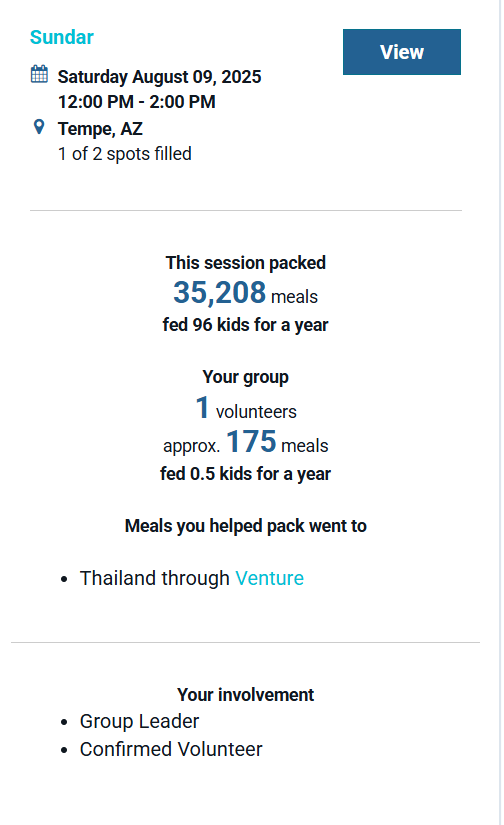The image size is (504, 825).
Task: Click the 12:00 PM - 2:00 PM time text
Action: pos(137,102)
